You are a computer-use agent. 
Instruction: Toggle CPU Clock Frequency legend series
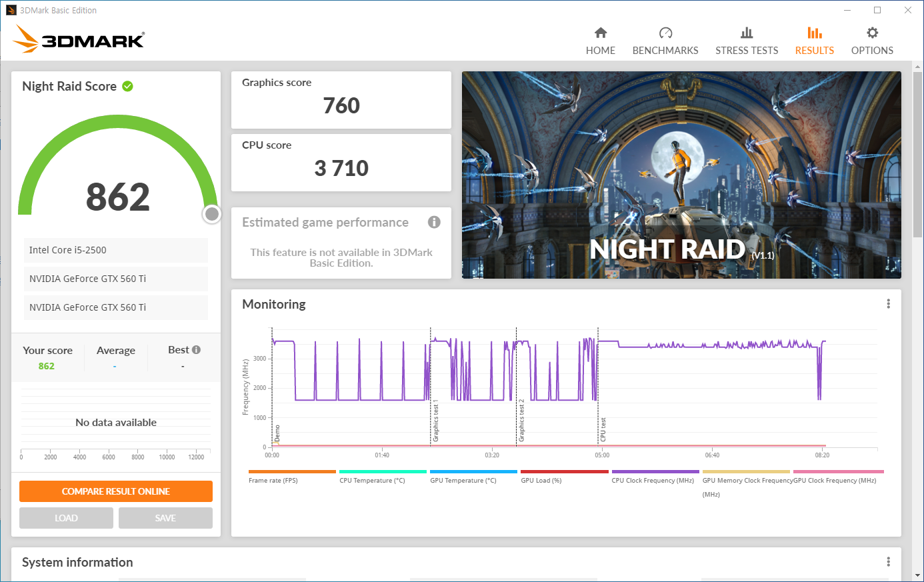point(655,477)
